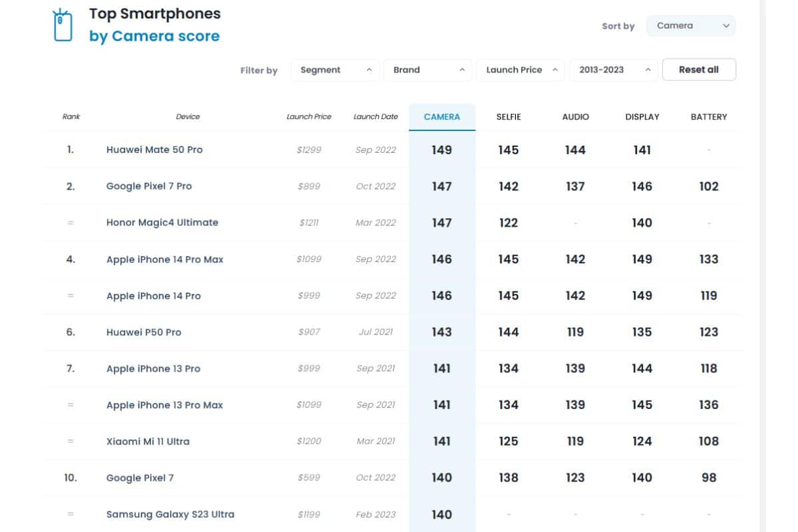Open the Sort by Camera dropdown
Viewport: 798px width, 532px height.
pyautogui.click(x=691, y=26)
